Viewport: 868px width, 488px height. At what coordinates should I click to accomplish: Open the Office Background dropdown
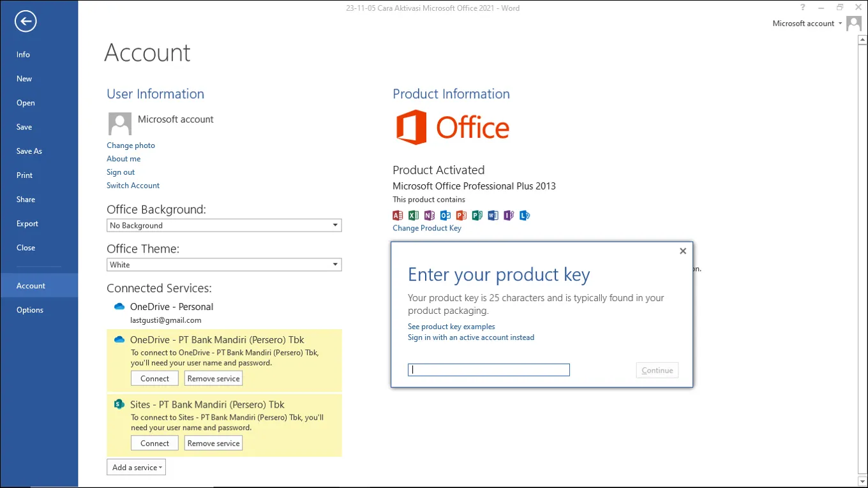point(223,225)
